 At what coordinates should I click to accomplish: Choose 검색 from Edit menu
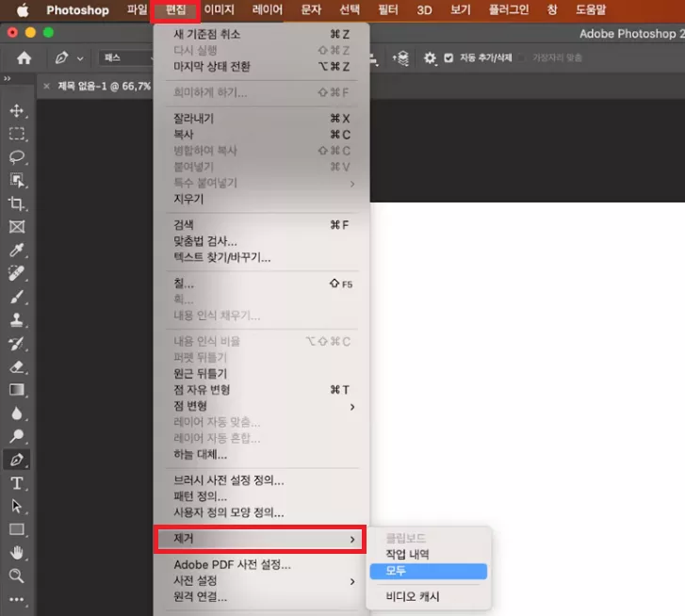click(262, 225)
